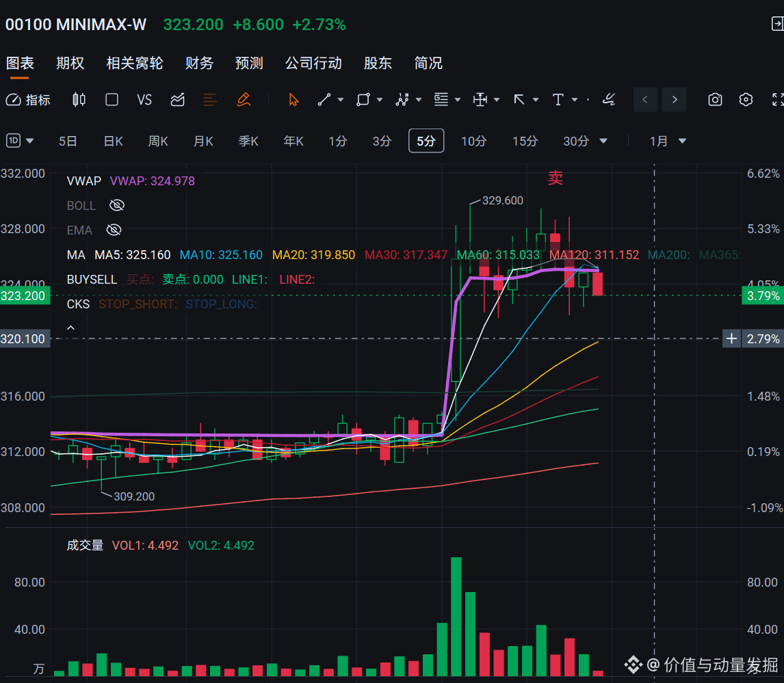Screen dimensions: 784x683
Task: Take a chart snapshot with camera icon
Action: [x=715, y=100]
